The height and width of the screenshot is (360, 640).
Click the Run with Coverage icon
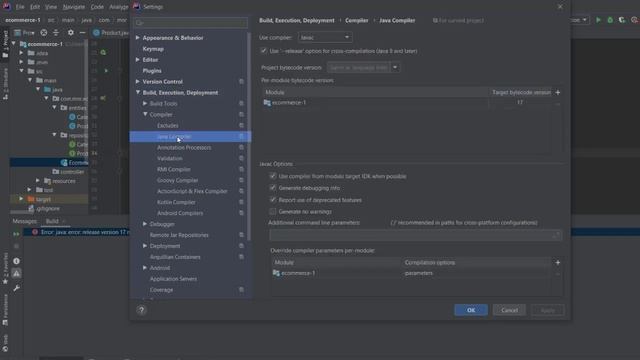click(x=622, y=20)
